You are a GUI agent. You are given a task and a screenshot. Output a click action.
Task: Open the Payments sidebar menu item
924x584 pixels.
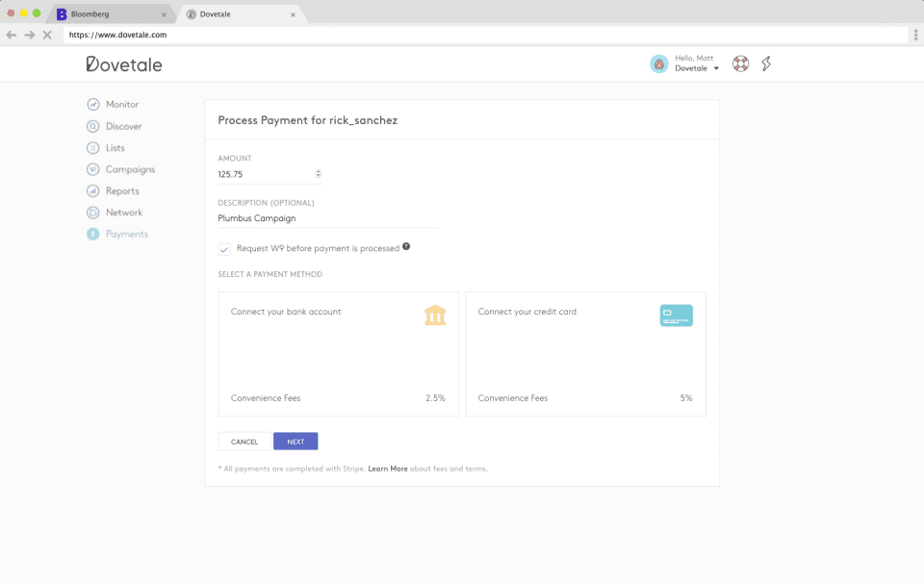pyautogui.click(x=126, y=234)
